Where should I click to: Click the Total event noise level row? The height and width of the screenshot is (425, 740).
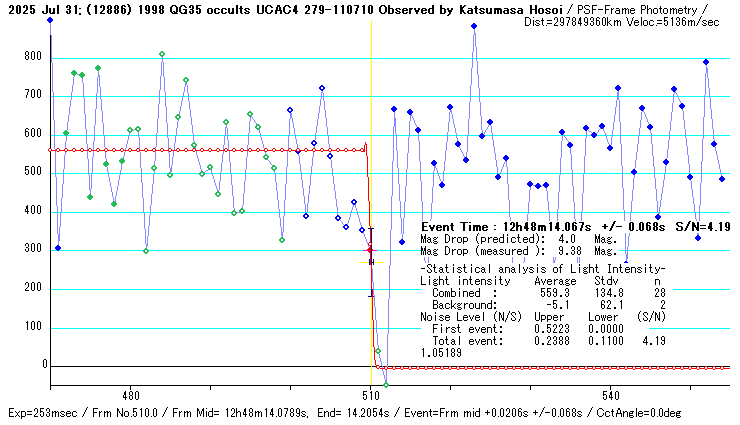pyautogui.click(x=540, y=340)
